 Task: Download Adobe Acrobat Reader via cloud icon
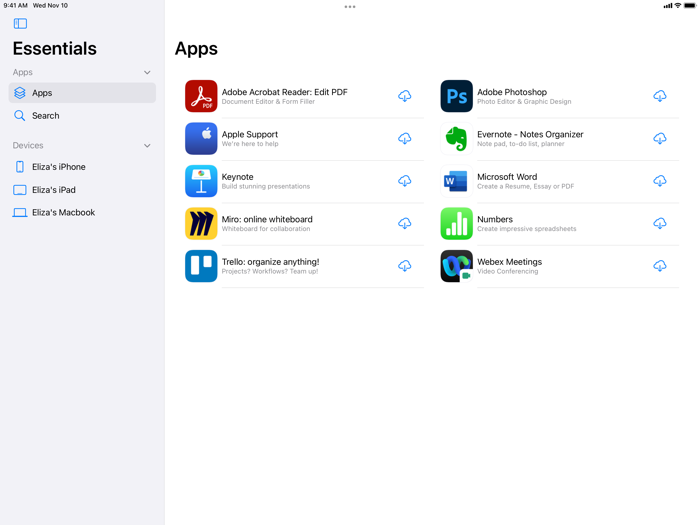tap(404, 96)
